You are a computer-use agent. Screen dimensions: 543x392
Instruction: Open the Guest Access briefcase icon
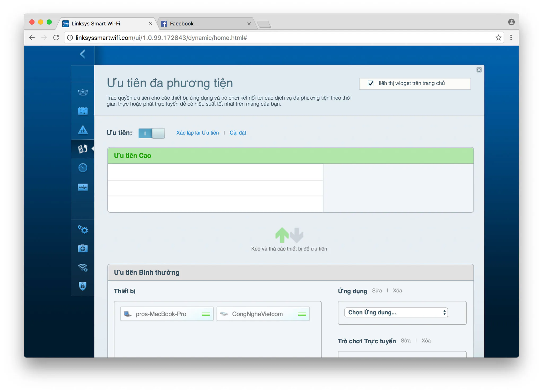click(83, 111)
